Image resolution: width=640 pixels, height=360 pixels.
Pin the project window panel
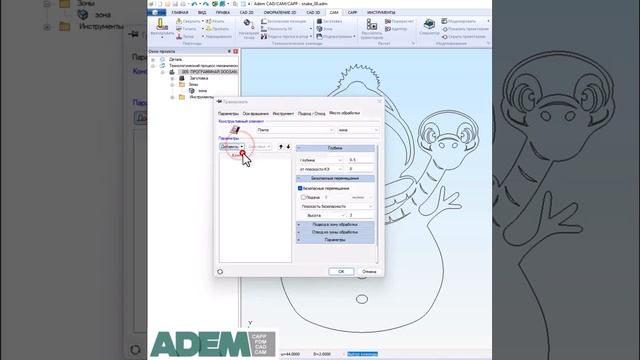[229, 51]
